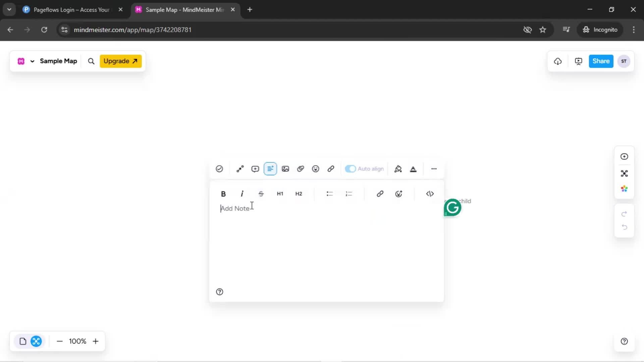The height and width of the screenshot is (362, 644).
Task: Open a new browser tab
Action: pyautogui.click(x=250, y=10)
